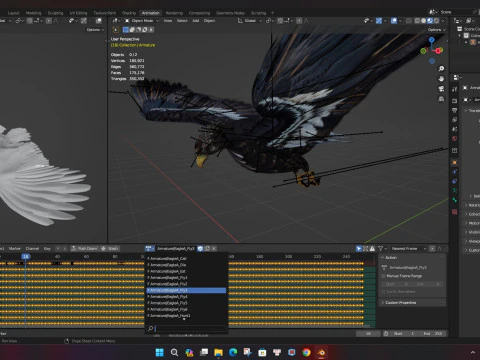Unlink the action with the X icon
480x360 pixels.
214,248
